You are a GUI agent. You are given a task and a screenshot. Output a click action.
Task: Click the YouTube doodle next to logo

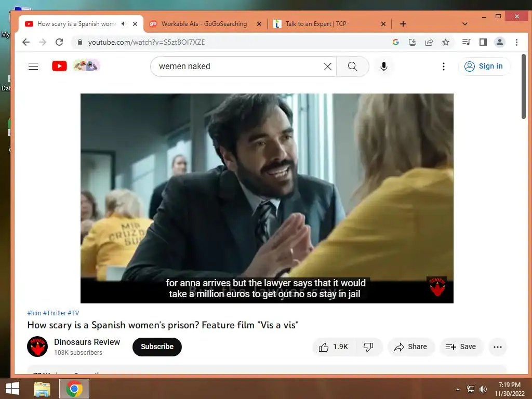[x=86, y=65]
